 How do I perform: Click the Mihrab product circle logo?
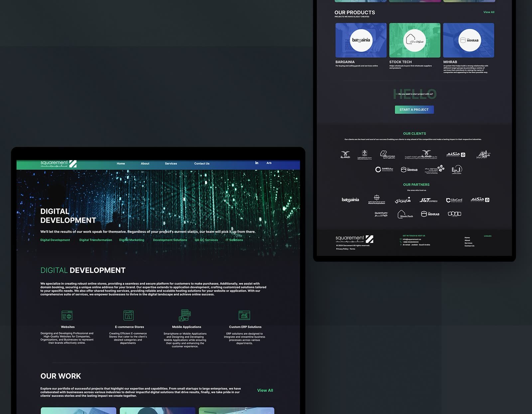469,40
